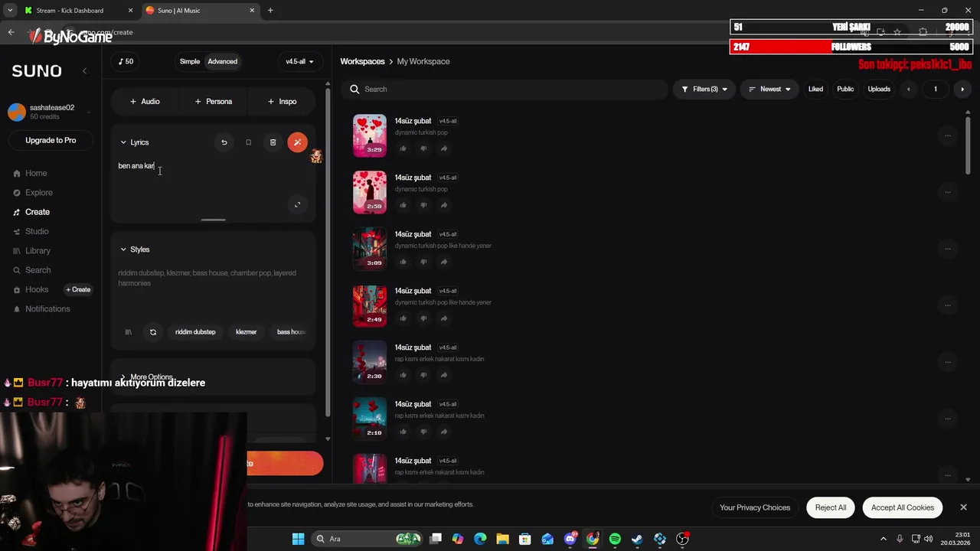Refresh the suggested style tags
The width and height of the screenshot is (980, 551).
pyautogui.click(x=153, y=332)
